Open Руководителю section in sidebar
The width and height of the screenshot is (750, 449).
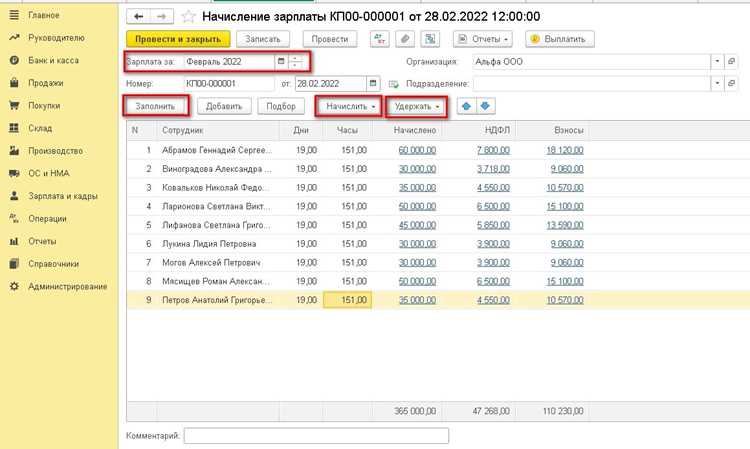56,38
